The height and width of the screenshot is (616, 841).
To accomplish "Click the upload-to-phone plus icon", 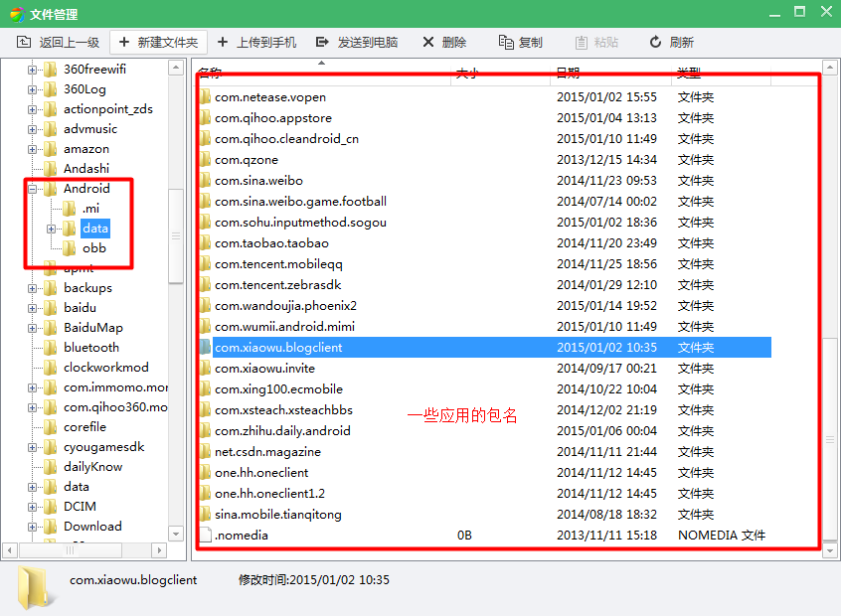I will pos(223,42).
